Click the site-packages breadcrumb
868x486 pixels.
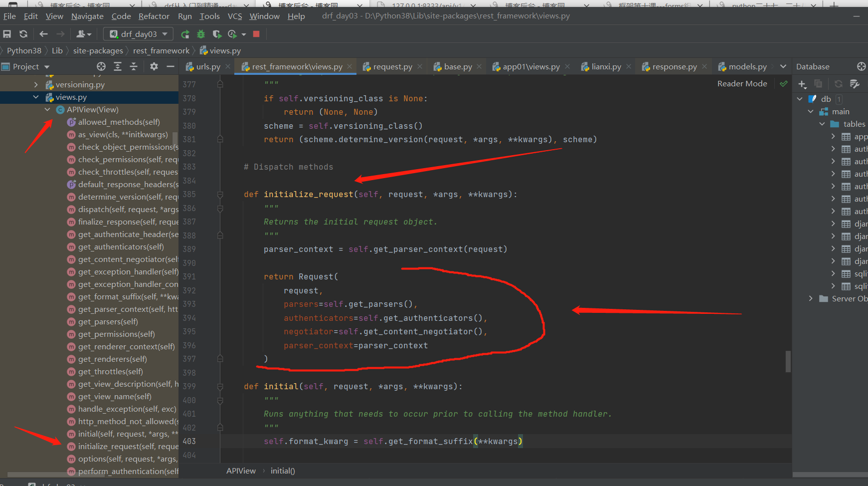pyautogui.click(x=98, y=50)
